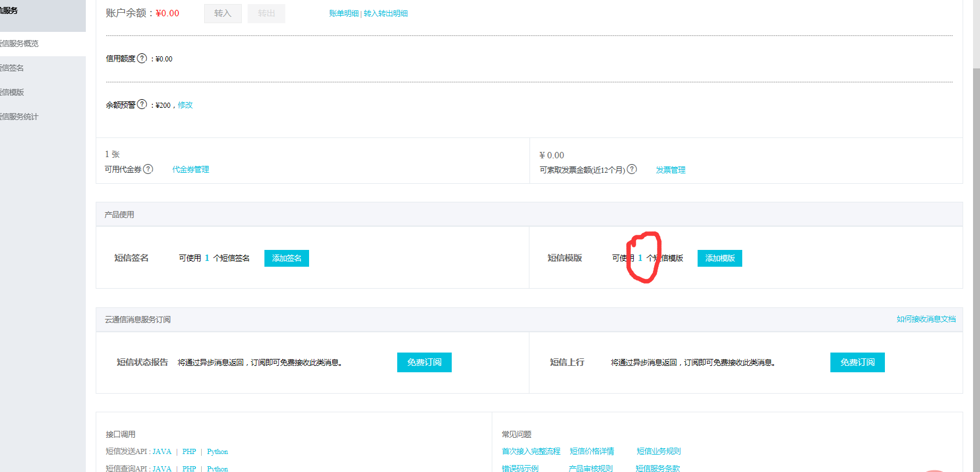Open the 代金券管理 voucher management link
The image size is (980, 472).
point(191,169)
